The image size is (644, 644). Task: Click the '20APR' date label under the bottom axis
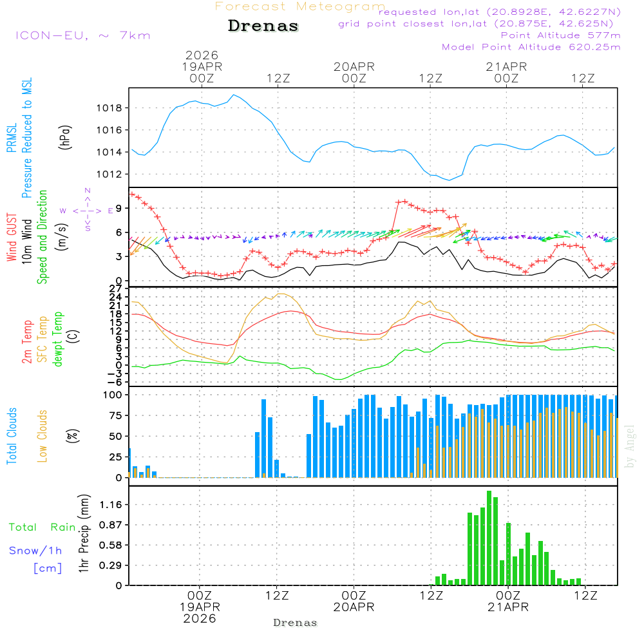click(x=354, y=607)
